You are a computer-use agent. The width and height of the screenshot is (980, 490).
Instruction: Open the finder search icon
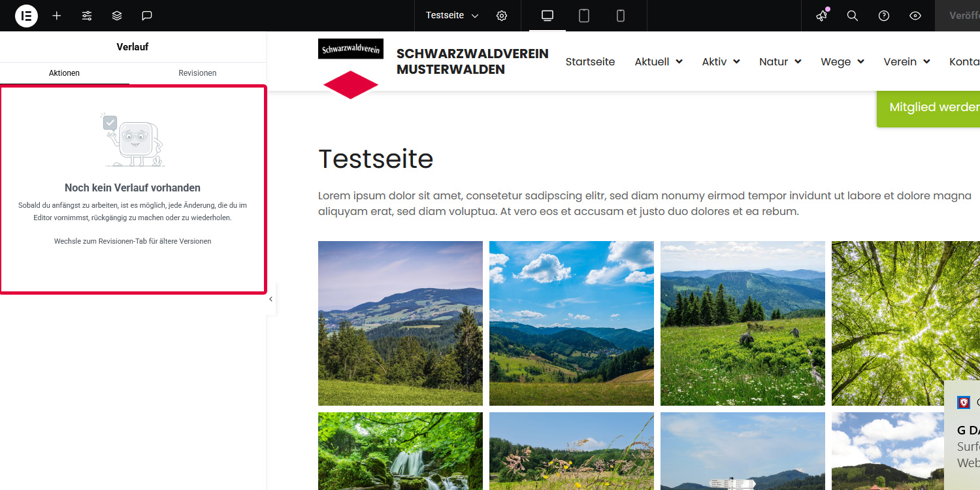tap(853, 16)
